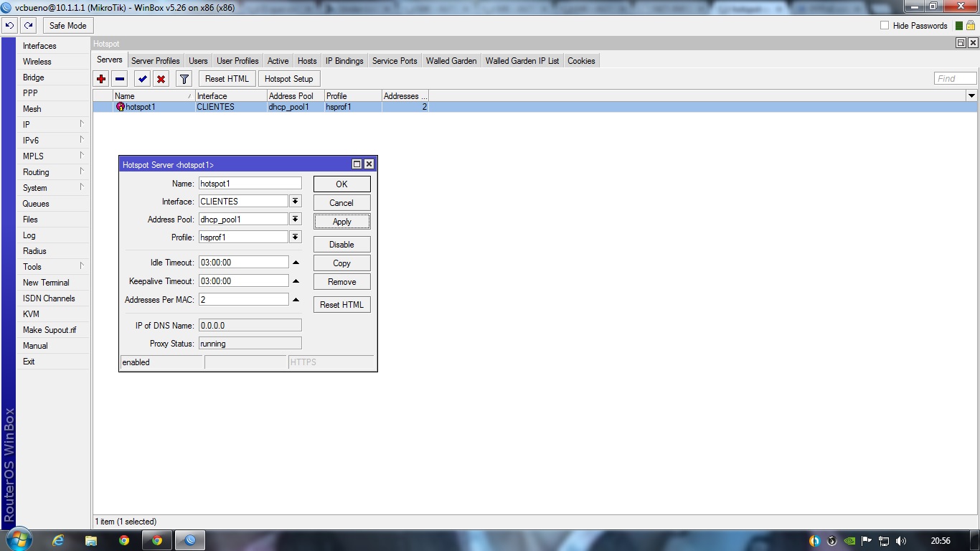Open the column selector dropdown arrow
980x551 pixels.
[x=972, y=95]
